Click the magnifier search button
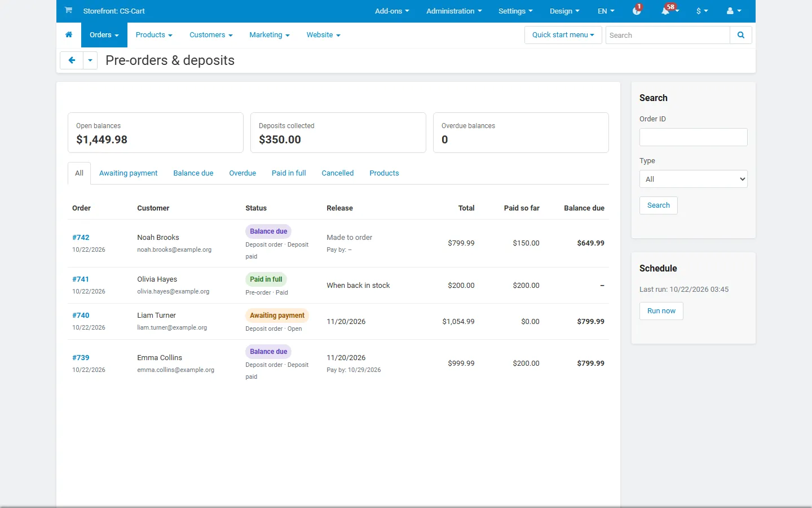Viewport: 812px width, 508px height. pos(741,35)
